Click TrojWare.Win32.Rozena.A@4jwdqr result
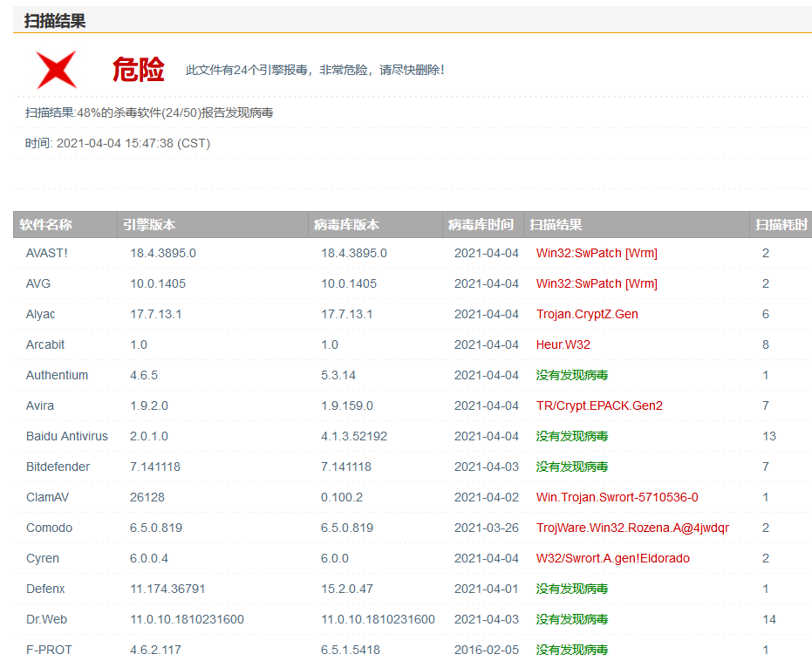Image resolution: width=812 pixels, height=661 pixels. pyautogui.click(x=633, y=528)
